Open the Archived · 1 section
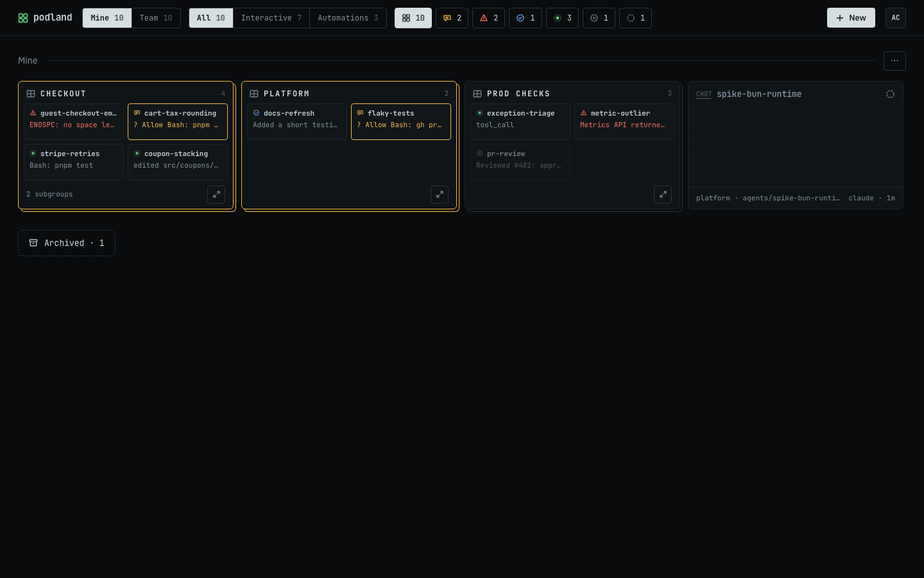Viewport: 924px width, 578px height. 67,243
